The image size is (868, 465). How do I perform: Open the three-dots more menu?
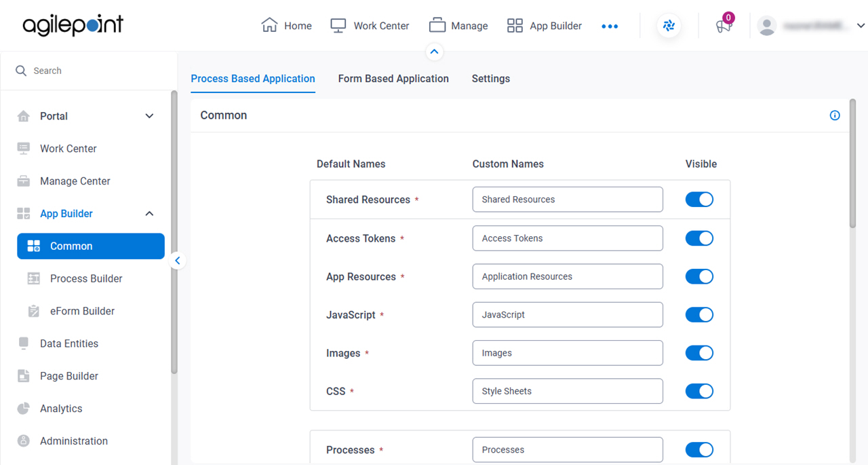[x=610, y=26]
